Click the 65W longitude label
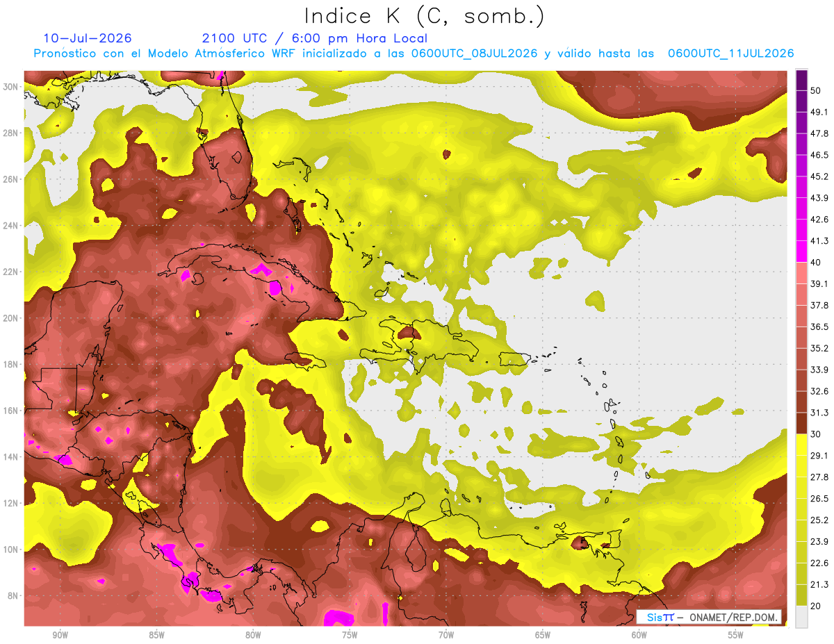This screenshot has width=834, height=644. (543, 635)
